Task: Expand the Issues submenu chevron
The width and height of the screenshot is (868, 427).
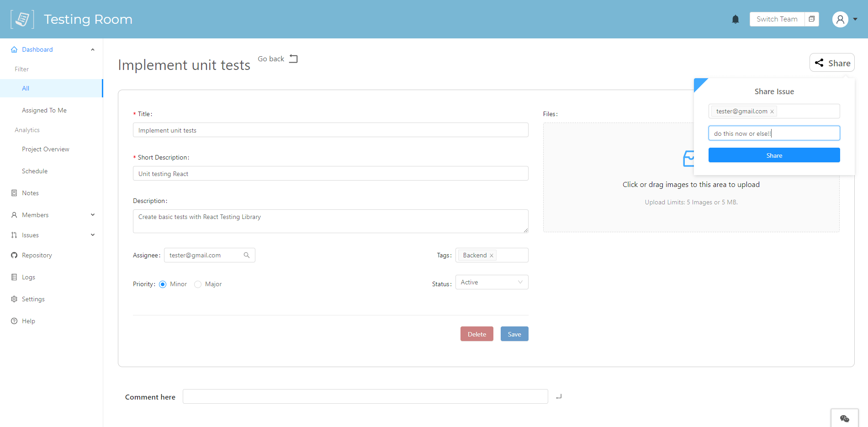Action: point(93,235)
